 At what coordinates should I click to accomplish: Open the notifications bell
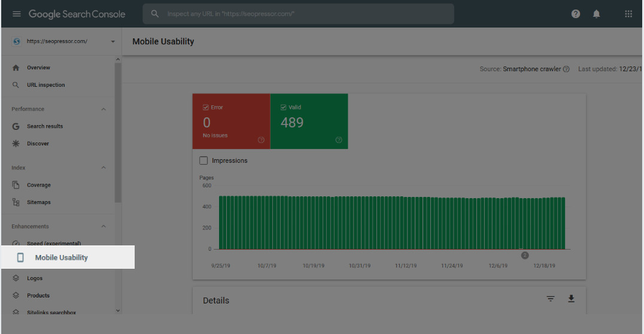(596, 14)
